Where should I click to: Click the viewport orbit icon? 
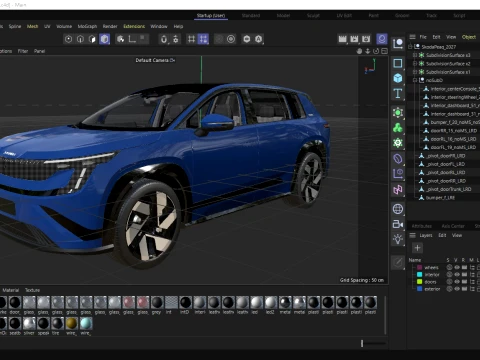coord(376,51)
